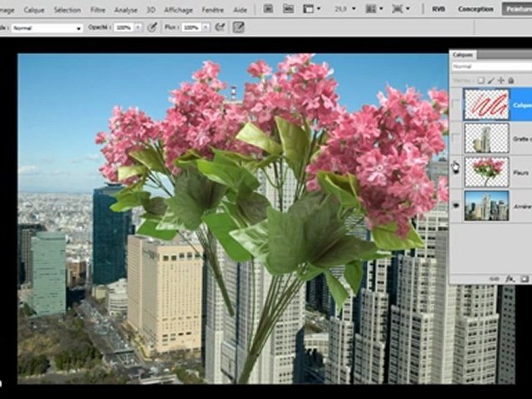Toggle tablet pressure for brush size
532x399 pixels.
tap(238, 27)
